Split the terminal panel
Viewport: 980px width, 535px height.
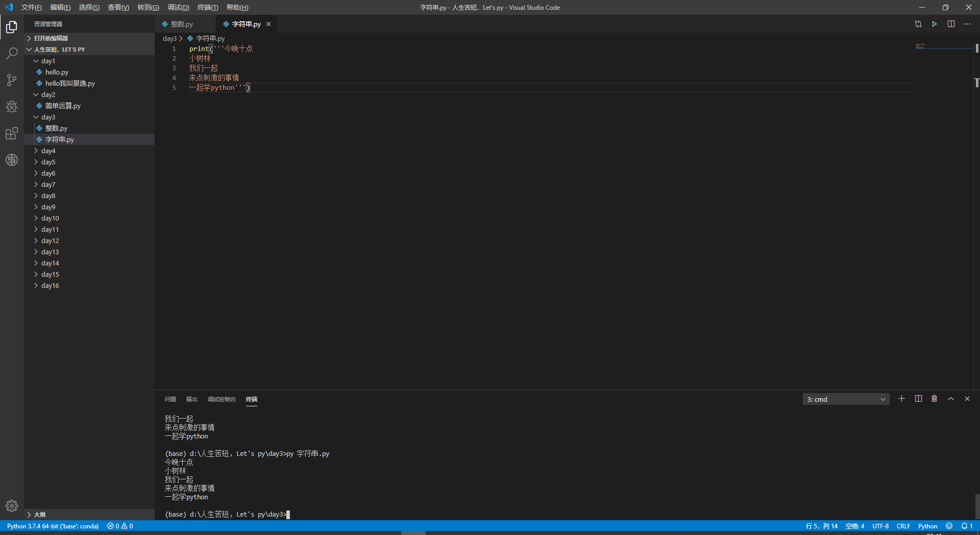click(918, 399)
